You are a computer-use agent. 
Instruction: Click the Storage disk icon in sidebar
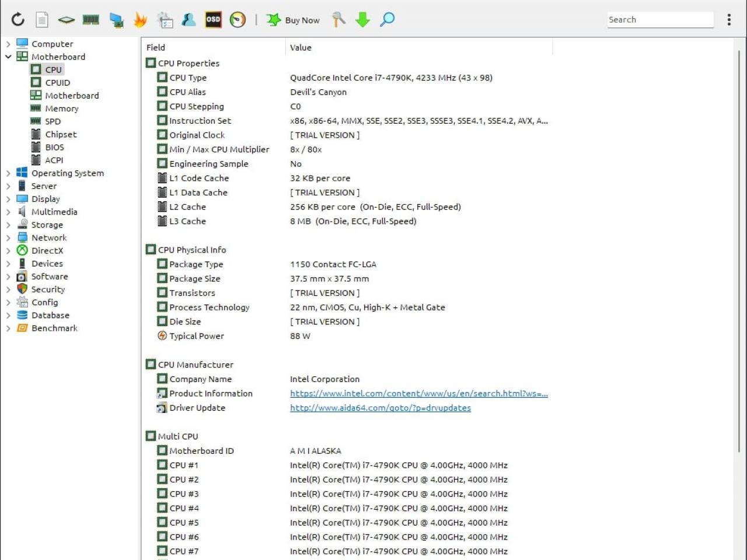(22, 225)
